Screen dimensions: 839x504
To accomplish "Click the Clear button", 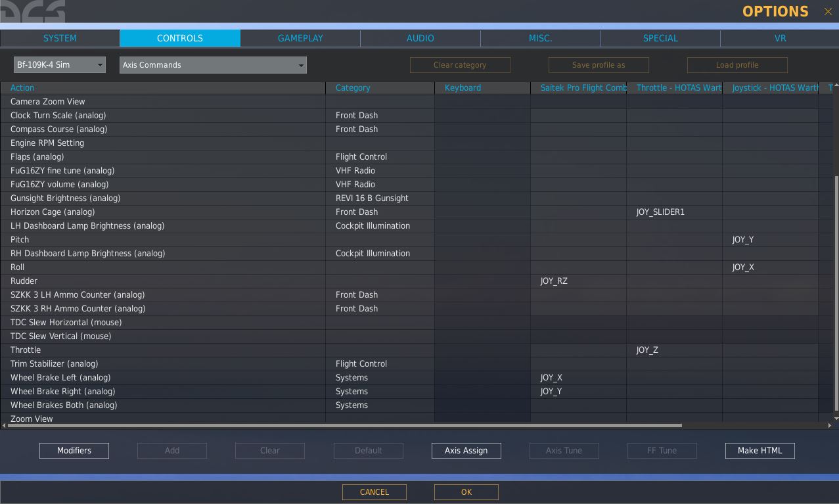I will (270, 450).
